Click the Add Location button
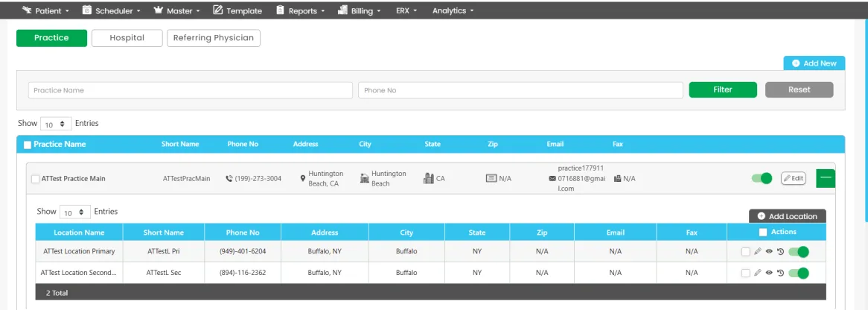 click(787, 216)
